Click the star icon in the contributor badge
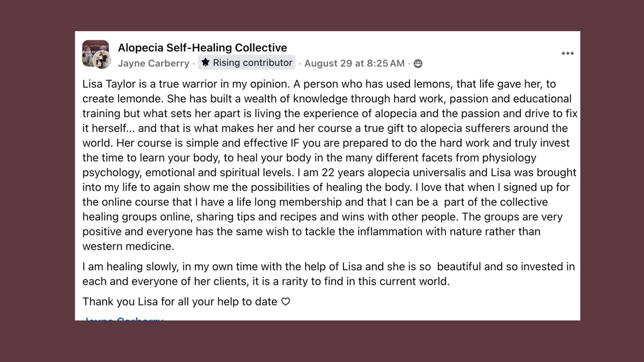Viewport: 644px width, 362px height. 205,62
